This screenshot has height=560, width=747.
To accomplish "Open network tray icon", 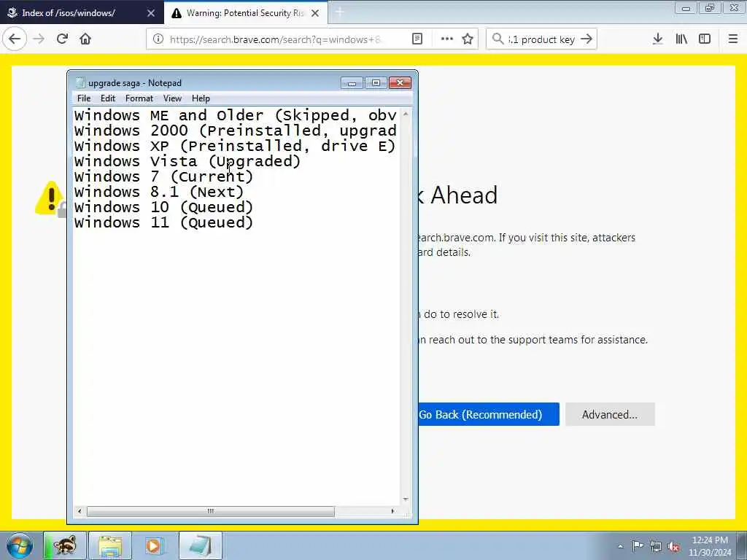I will pyautogui.click(x=656, y=546).
